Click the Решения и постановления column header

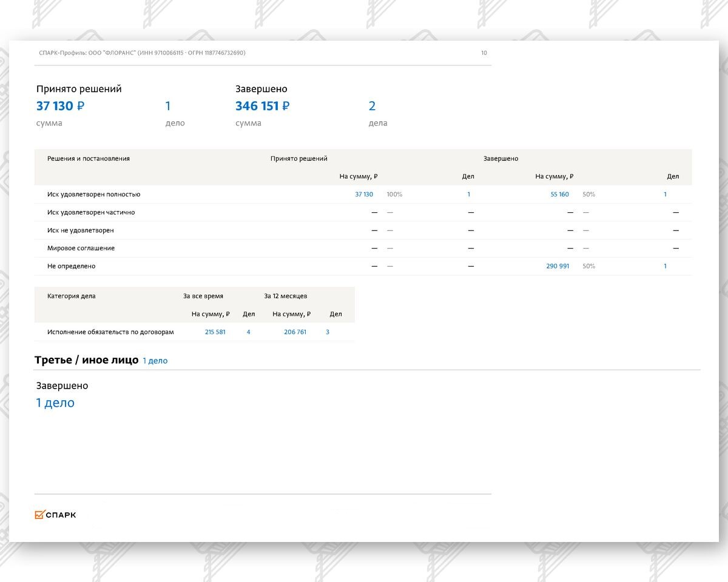coord(89,159)
